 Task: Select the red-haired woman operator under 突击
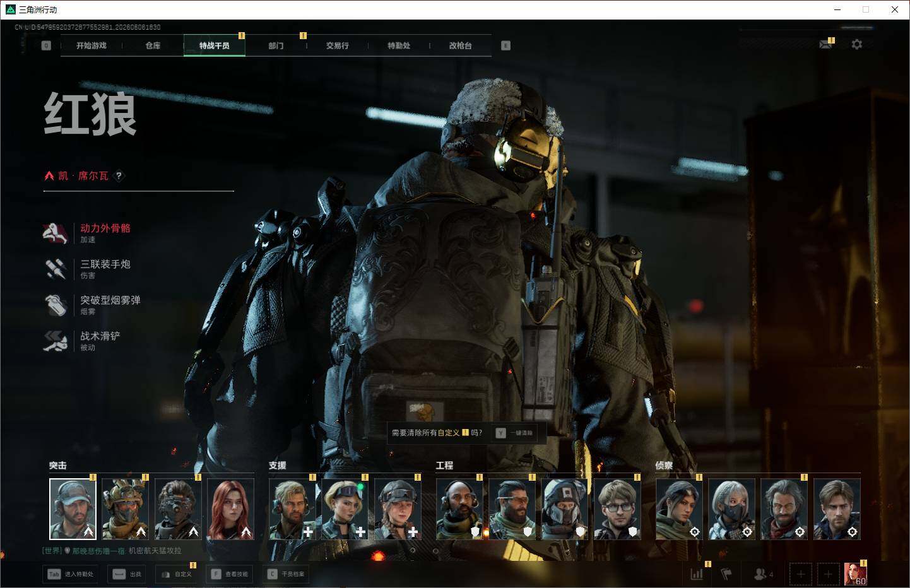pos(231,509)
